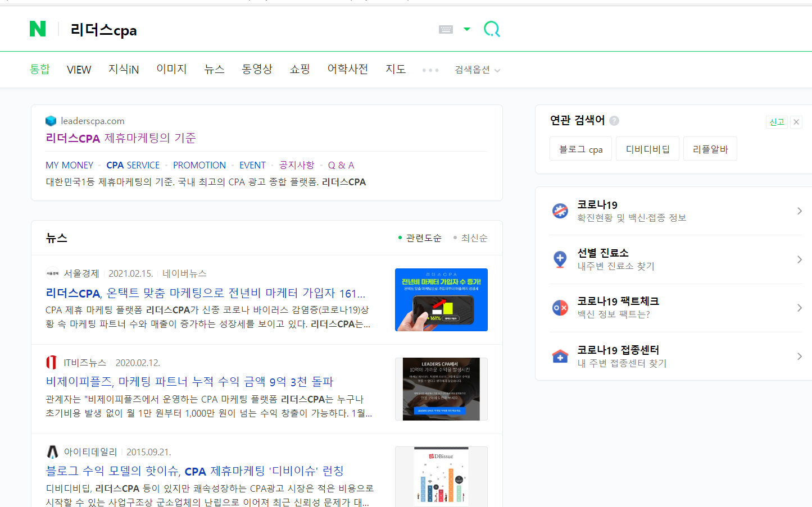Click the 아이티데일리 publisher logo icon
The height and width of the screenshot is (507, 812).
[52, 451]
